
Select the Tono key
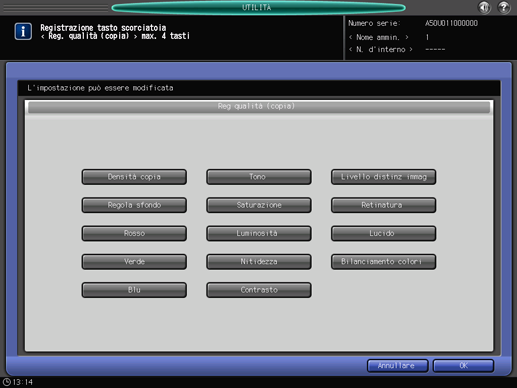pyautogui.click(x=259, y=177)
